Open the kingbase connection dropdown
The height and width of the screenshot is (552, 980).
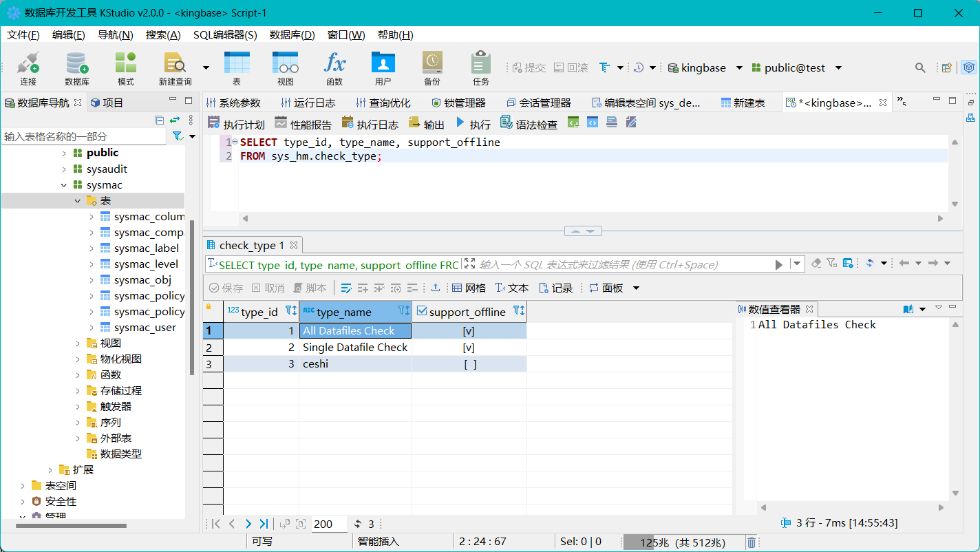pyautogui.click(x=739, y=67)
